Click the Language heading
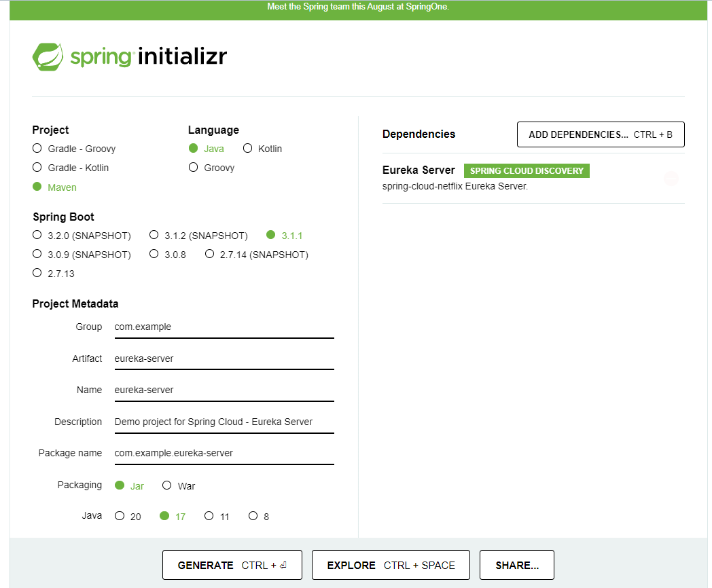The image size is (712, 588). point(213,130)
